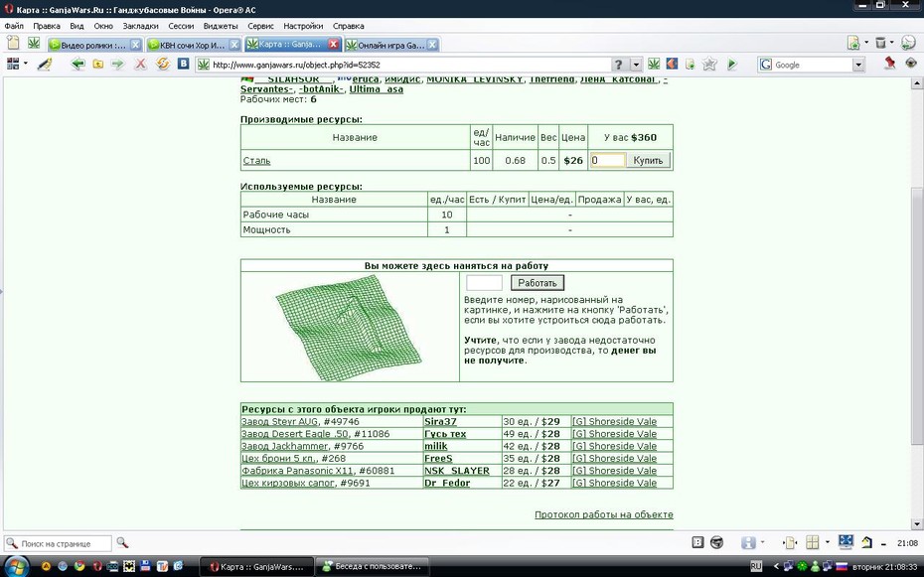Click the green leaf icon left of the tabs
The height and width of the screenshot is (577, 924).
[34, 43]
